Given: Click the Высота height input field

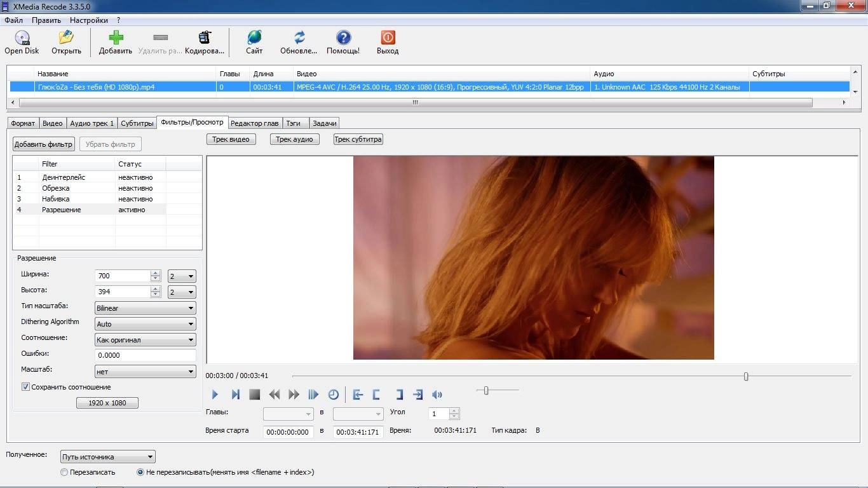Looking at the screenshot, I should (x=123, y=292).
